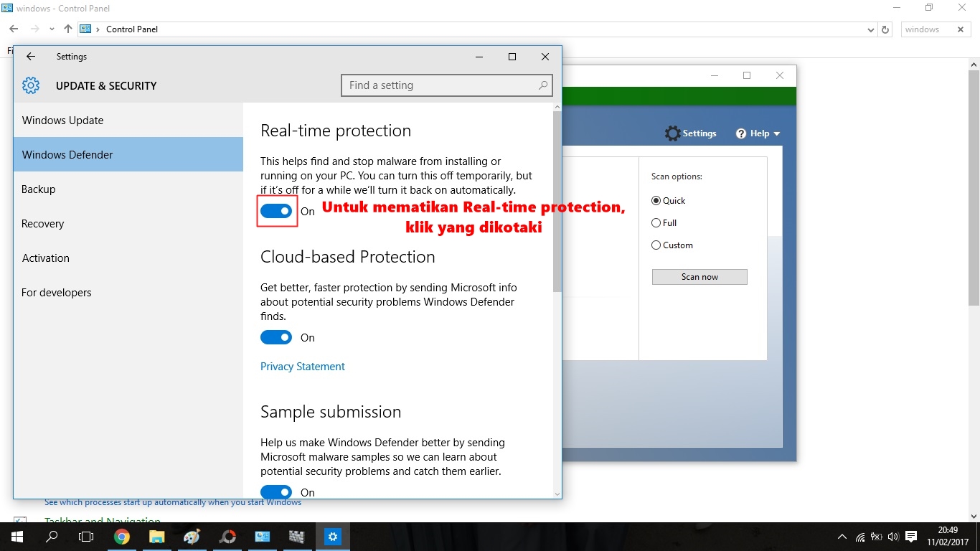
Task: Select Windows Defender in the sidebar
Action: (x=128, y=155)
